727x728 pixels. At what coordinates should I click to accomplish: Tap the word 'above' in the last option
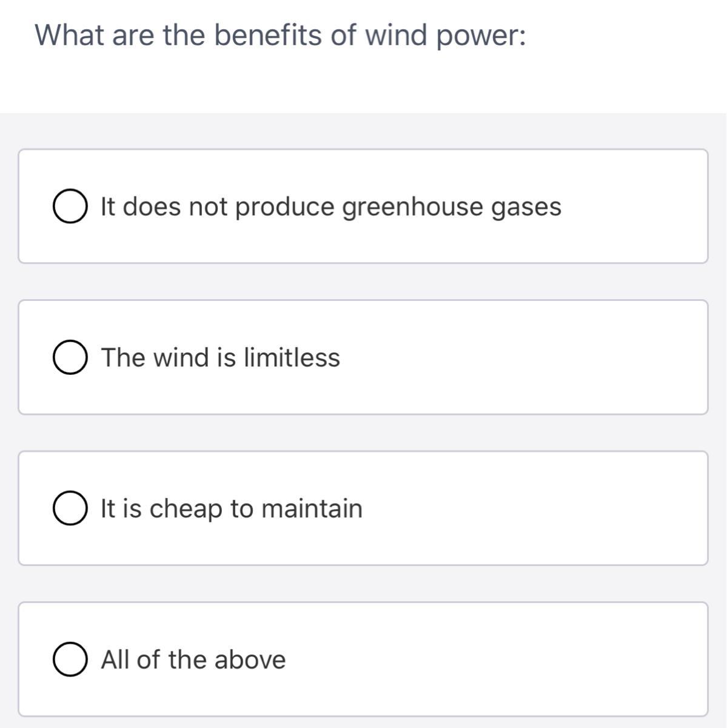click(x=249, y=659)
